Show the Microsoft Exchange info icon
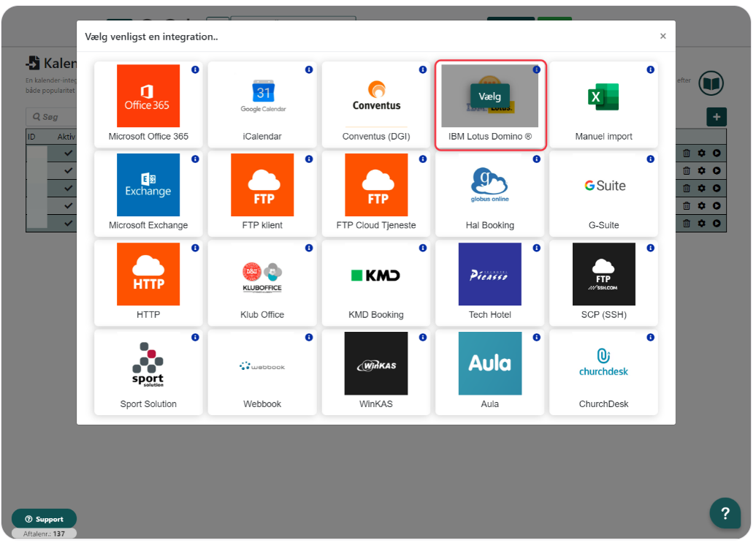Image resolution: width=756 pixels, height=546 pixels. pos(195,159)
